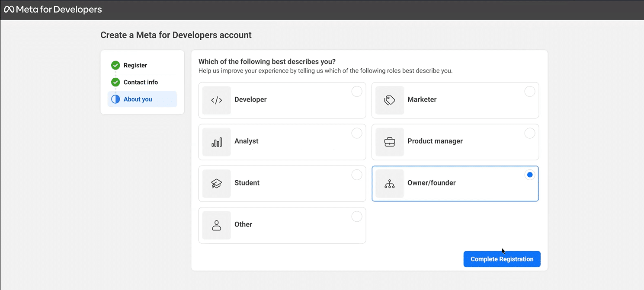The height and width of the screenshot is (290, 644).
Task: Click the Meta logo in header
Action: point(9,10)
